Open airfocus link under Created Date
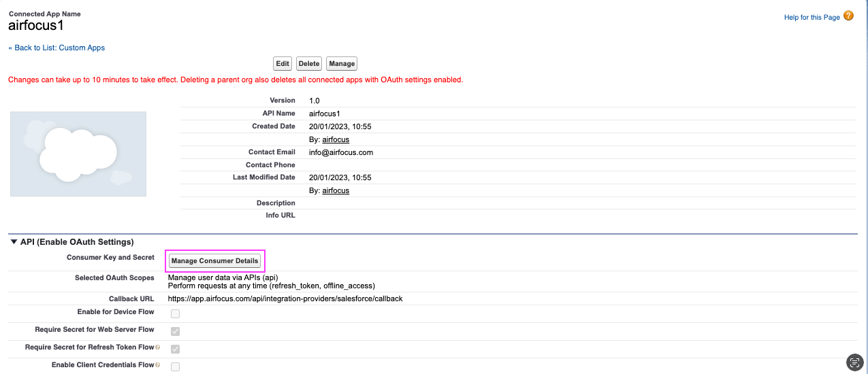 336,139
